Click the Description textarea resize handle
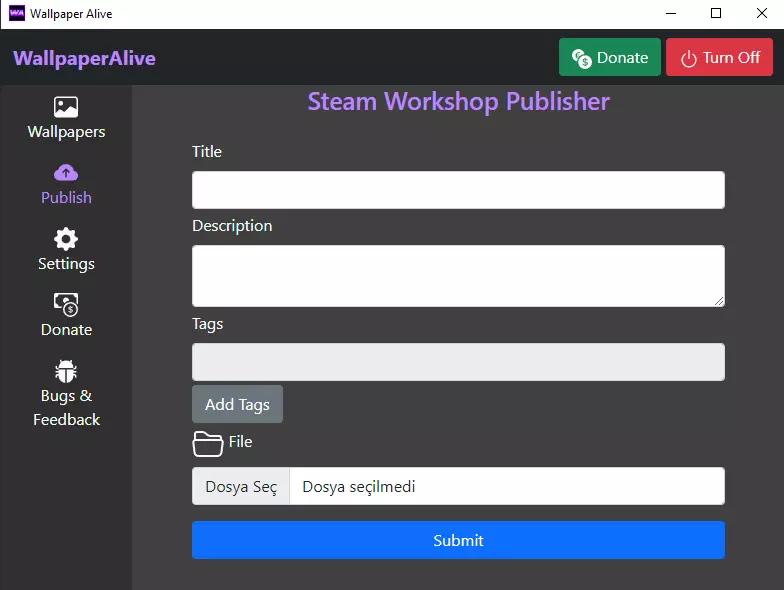The height and width of the screenshot is (590, 784). (719, 301)
